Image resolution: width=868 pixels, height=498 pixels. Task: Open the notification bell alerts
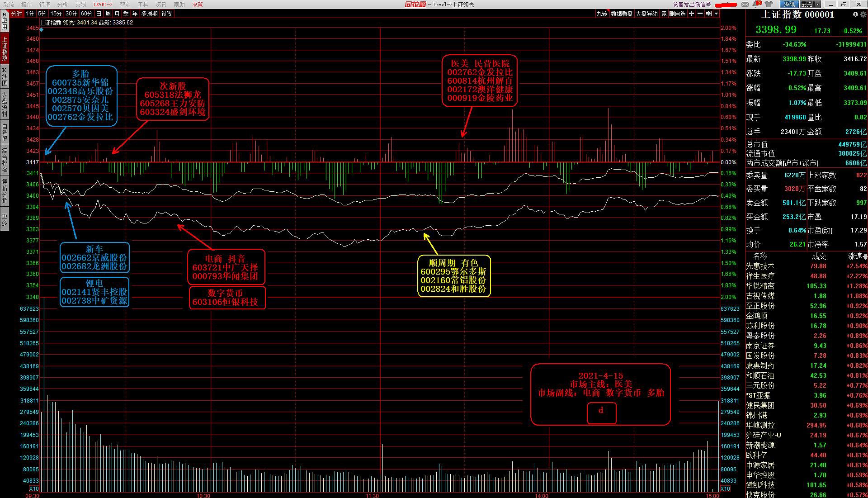[x=756, y=5]
